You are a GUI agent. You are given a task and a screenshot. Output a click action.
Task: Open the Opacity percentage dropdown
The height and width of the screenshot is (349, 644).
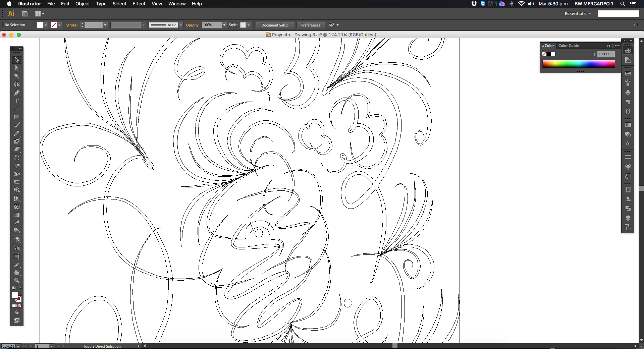click(x=224, y=25)
